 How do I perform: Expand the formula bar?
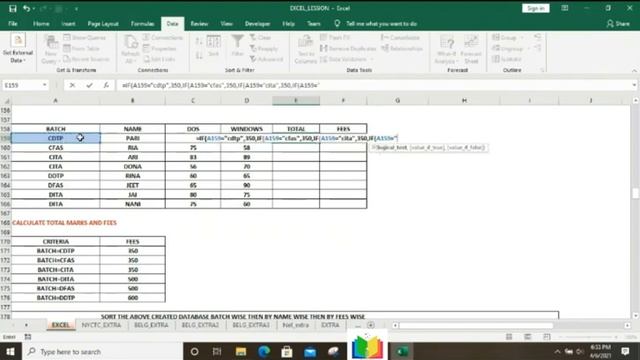pos(634,85)
